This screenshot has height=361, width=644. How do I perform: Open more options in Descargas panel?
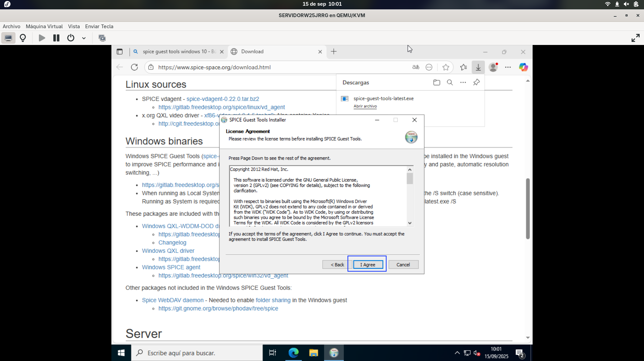tap(463, 82)
